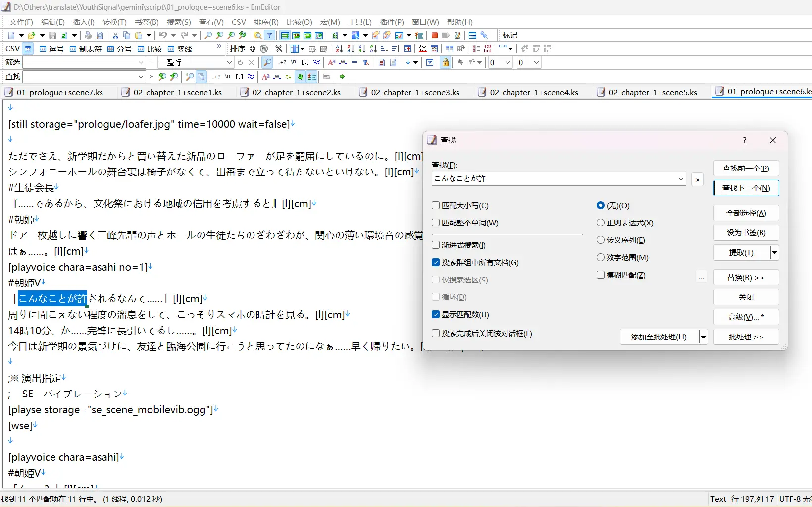Switch to the 02_chapter_1+scene3.ks tab
The height and width of the screenshot is (507, 812).
click(x=415, y=92)
